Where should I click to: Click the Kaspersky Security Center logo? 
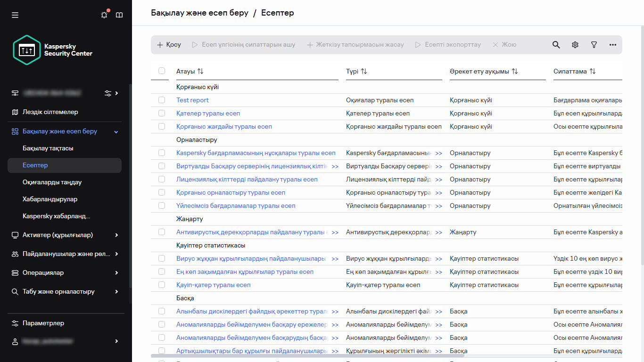pyautogui.click(x=53, y=50)
